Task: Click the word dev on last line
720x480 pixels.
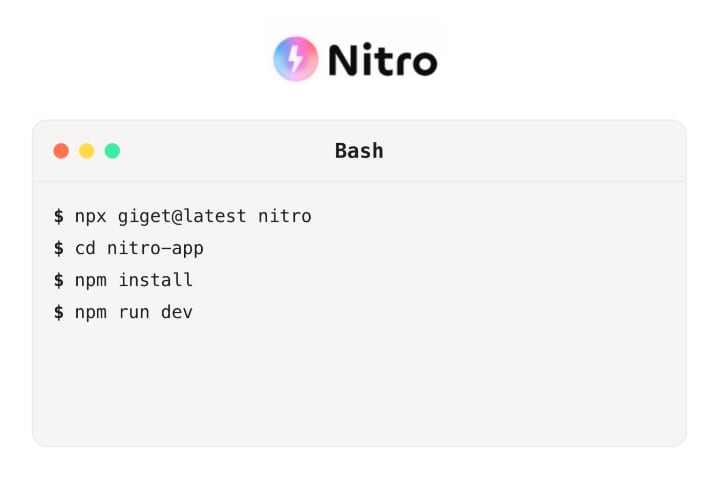Action: click(x=177, y=312)
